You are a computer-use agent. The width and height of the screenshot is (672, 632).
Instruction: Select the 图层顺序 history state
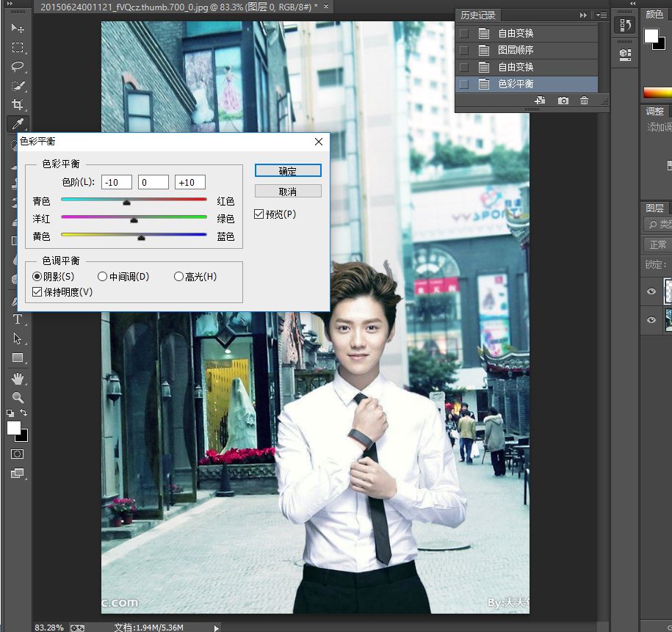[527, 50]
